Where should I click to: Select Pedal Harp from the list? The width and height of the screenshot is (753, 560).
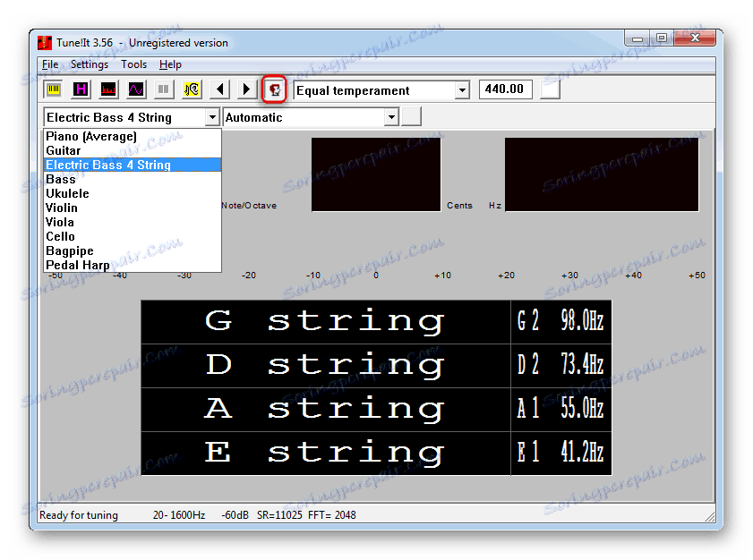point(133,265)
